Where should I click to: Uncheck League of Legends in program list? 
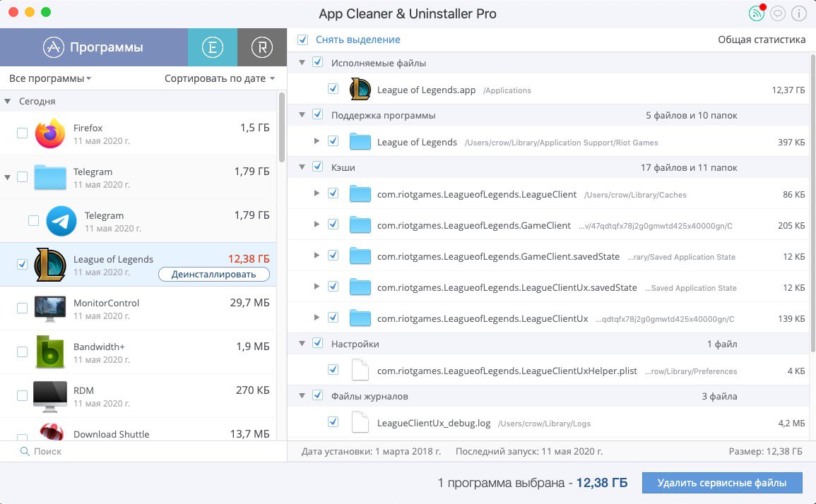(22, 264)
